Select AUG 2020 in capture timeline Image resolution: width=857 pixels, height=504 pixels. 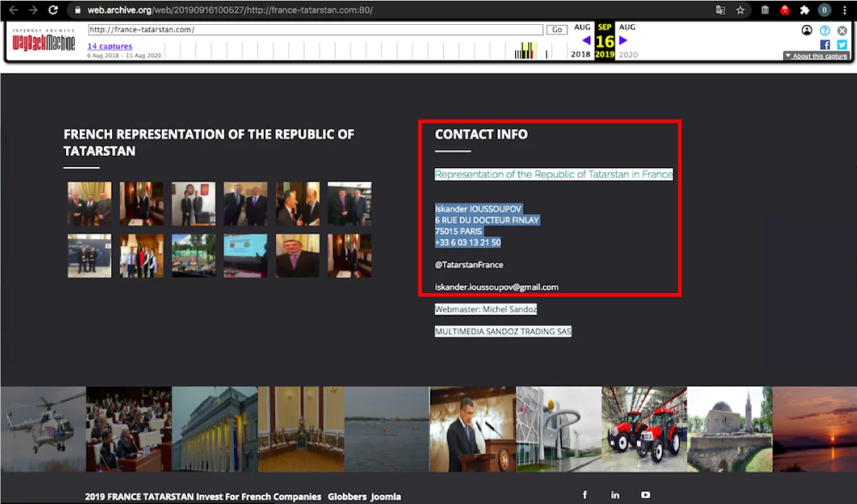627,40
